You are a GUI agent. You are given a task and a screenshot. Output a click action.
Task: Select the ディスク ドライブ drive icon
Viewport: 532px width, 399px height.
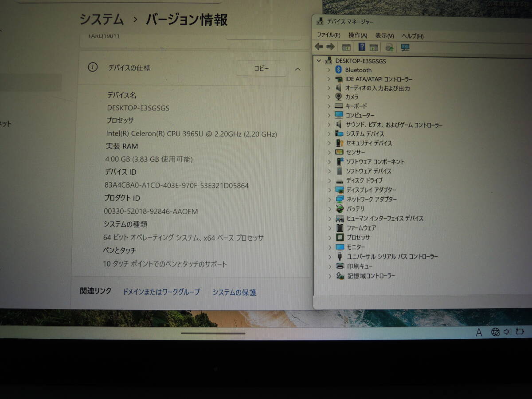[x=340, y=181]
